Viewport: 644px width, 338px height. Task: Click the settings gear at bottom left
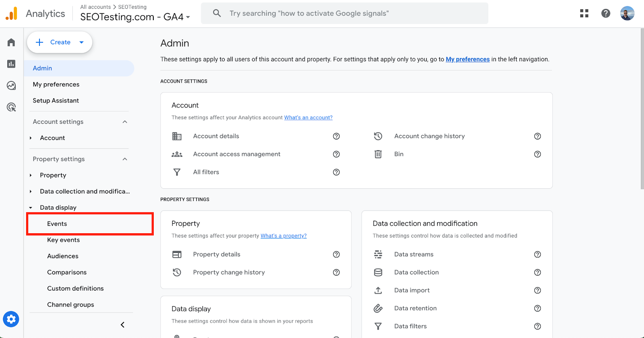pyautogui.click(x=11, y=319)
